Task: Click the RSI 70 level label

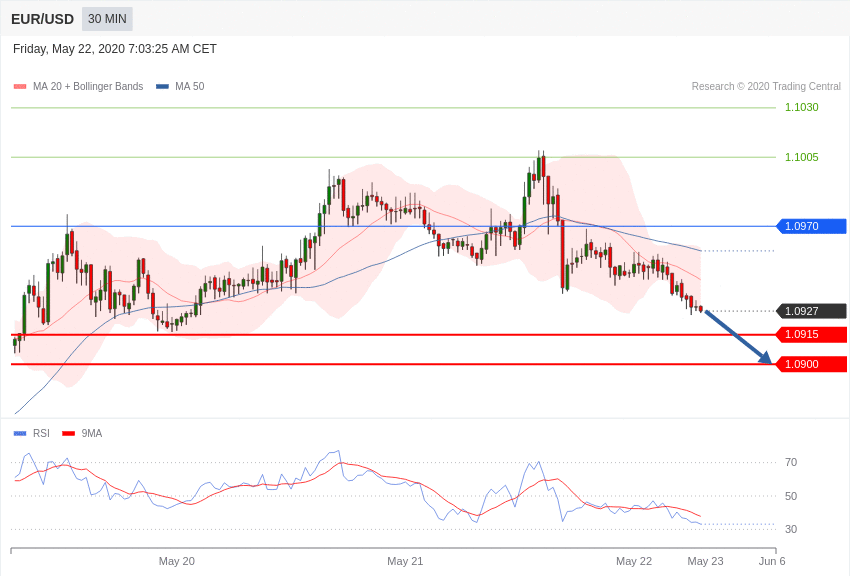Action: tap(791, 462)
